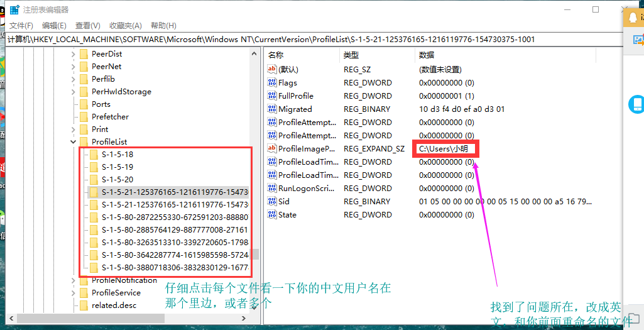Viewport: 644px width, 330px height.
Task: Expand the Perflib key
Action: point(73,79)
